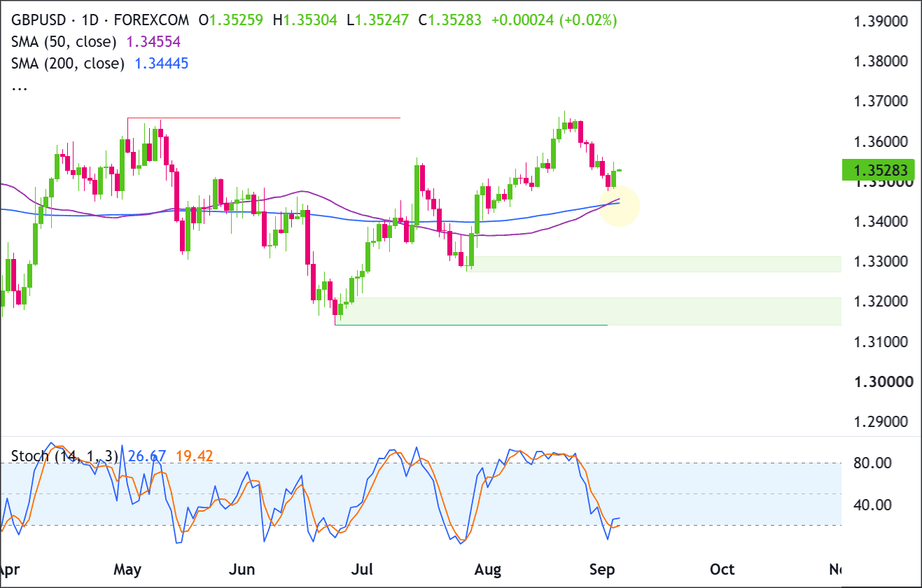Click the May label on time axis

coord(127,569)
